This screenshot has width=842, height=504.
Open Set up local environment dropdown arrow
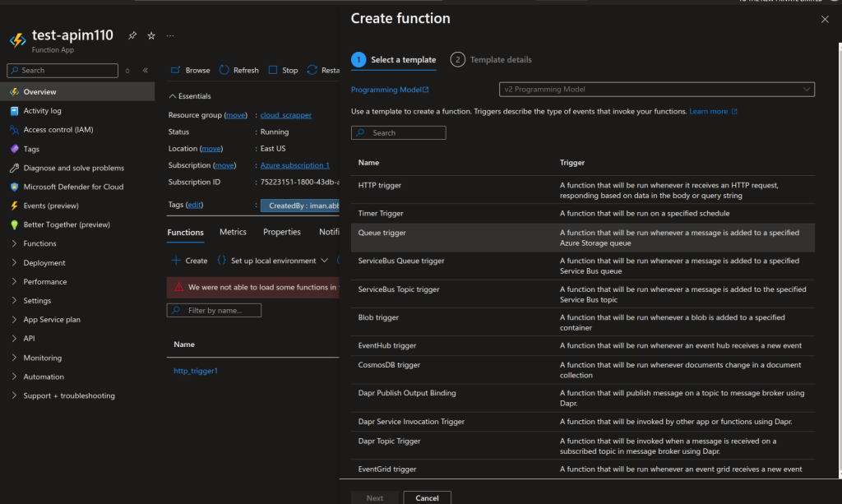tap(324, 261)
